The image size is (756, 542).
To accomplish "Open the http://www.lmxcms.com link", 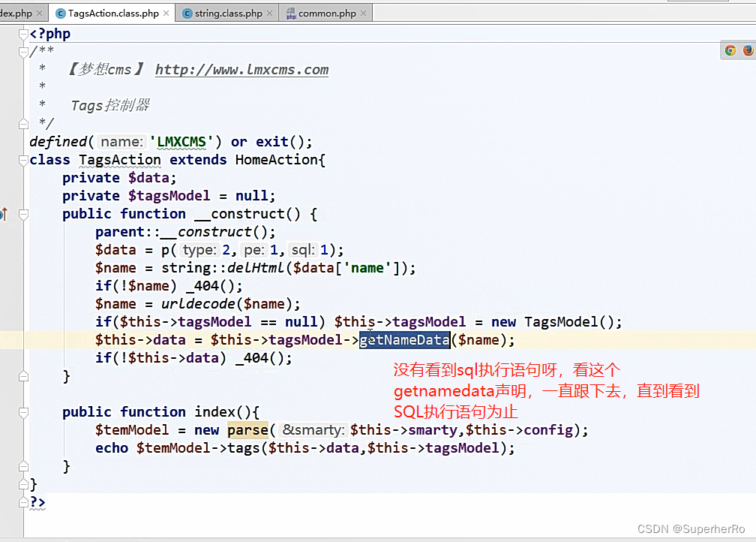I will [241, 70].
